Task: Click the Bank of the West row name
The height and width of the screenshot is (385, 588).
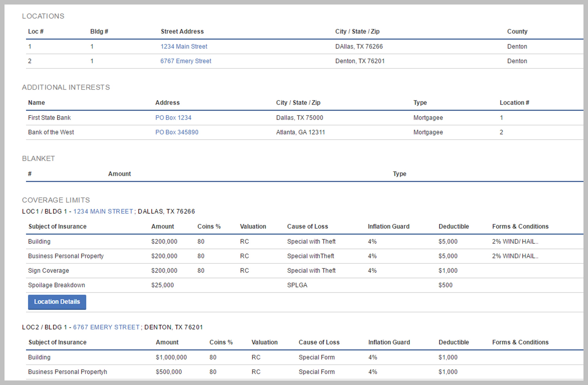Action: click(x=51, y=132)
